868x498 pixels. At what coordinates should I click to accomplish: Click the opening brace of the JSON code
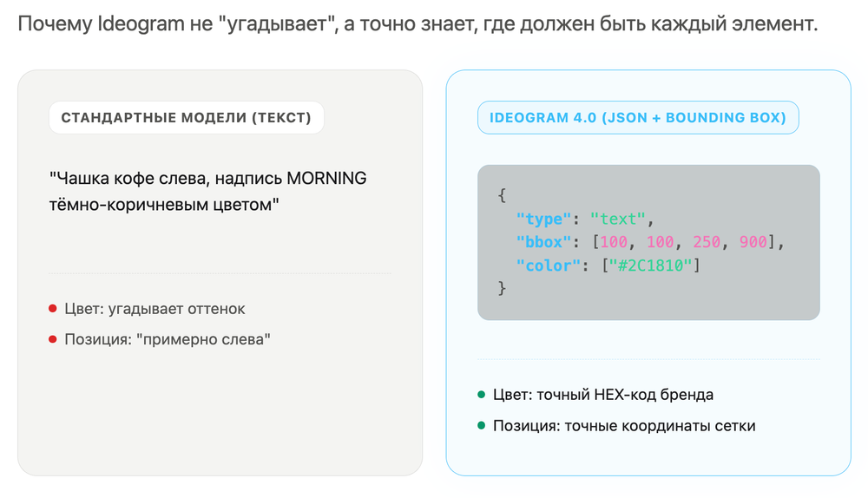coord(502,195)
